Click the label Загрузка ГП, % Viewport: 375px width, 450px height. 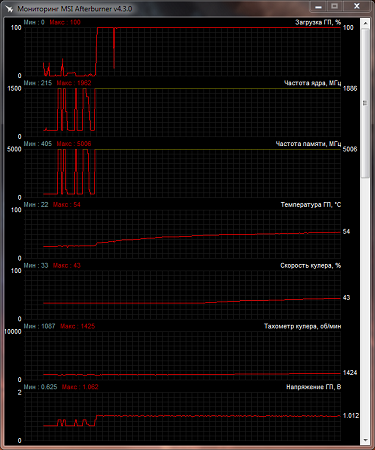tap(318, 22)
